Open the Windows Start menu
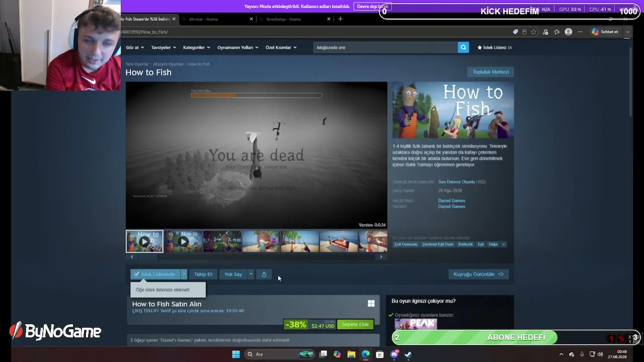This screenshot has width=644, height=362. click(236, 354)
